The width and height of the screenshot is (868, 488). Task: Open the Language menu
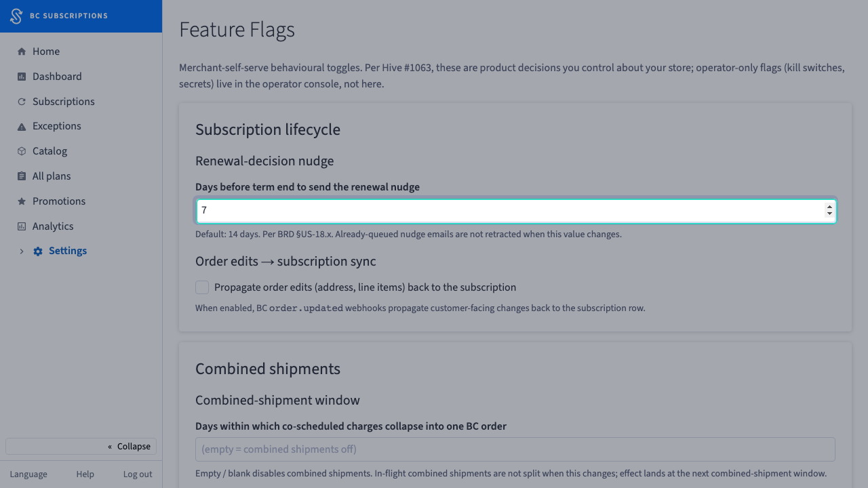[28, 474]
